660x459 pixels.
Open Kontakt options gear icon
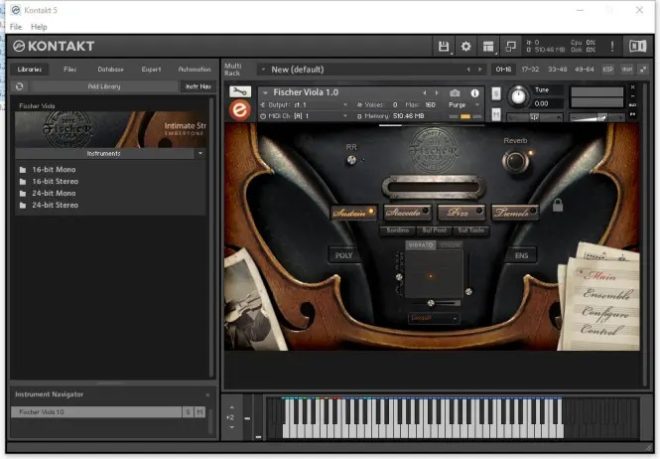point(466,46)
